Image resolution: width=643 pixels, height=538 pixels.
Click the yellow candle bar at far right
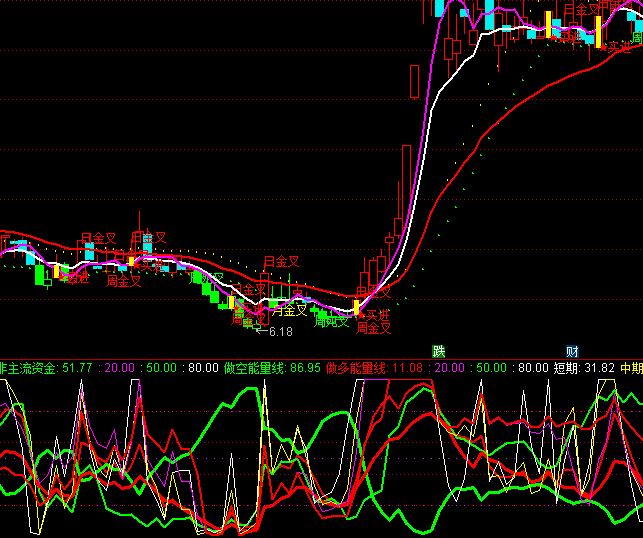click(599, 32)
